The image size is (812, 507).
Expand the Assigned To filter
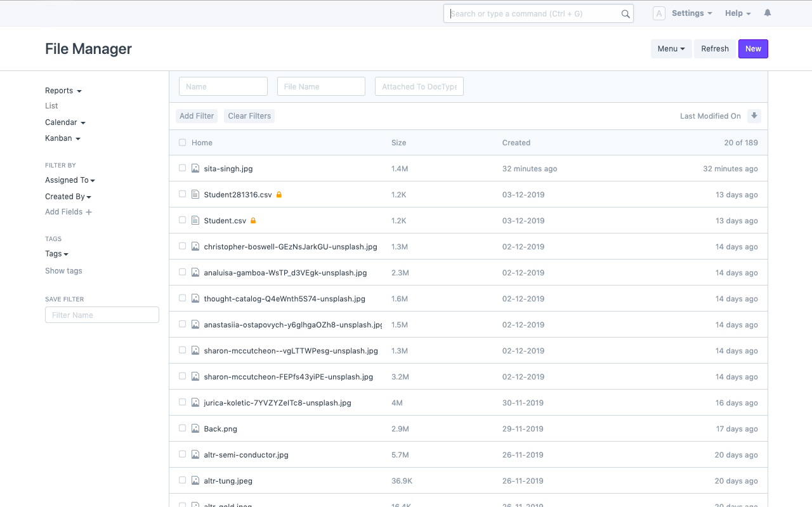click(70, 180)
